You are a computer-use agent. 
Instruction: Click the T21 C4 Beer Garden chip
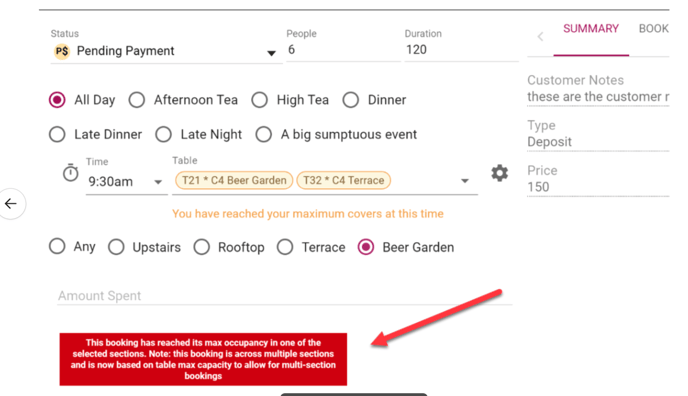tap(234, 180)
